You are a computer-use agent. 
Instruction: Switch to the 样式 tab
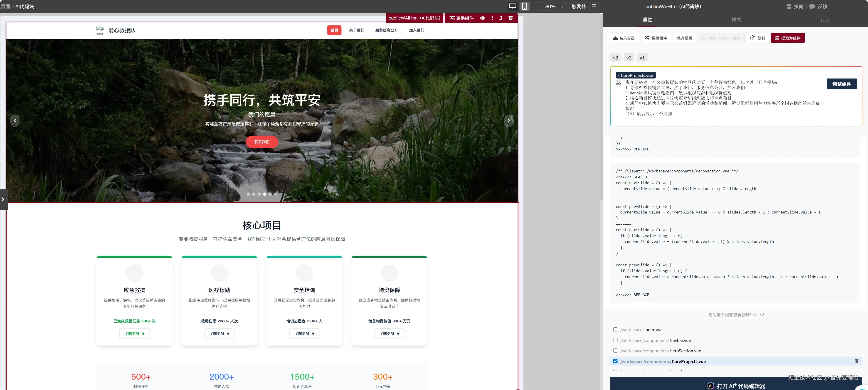click(x=736, y=20)
